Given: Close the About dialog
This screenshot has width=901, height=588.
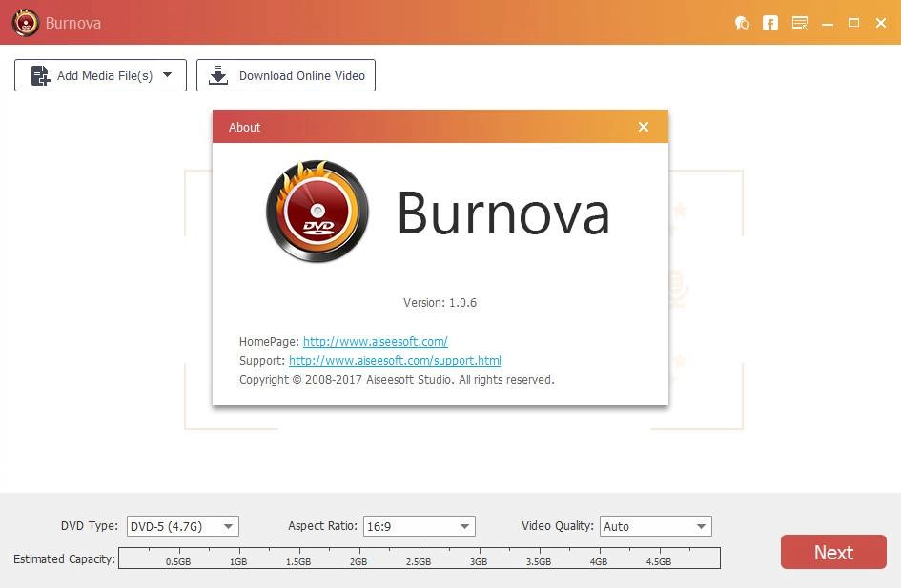Looking at the screenshot, I should coord(644,127).
